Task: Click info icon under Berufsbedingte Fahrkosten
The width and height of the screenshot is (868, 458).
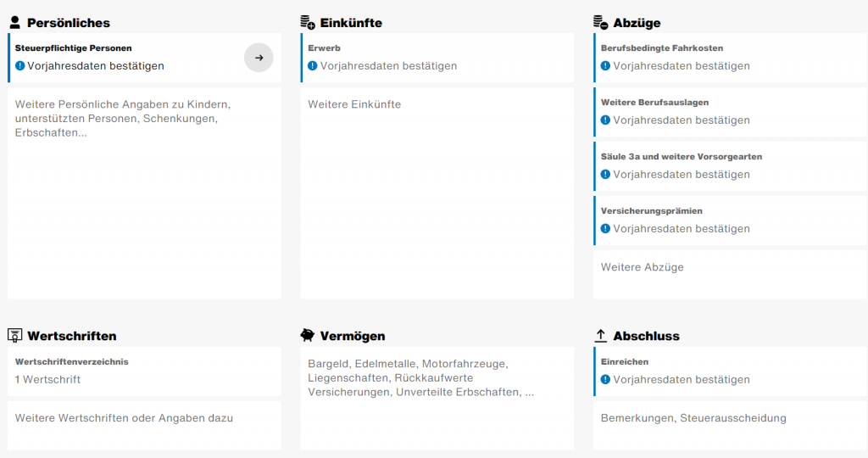Action: [x=605, y=66]
